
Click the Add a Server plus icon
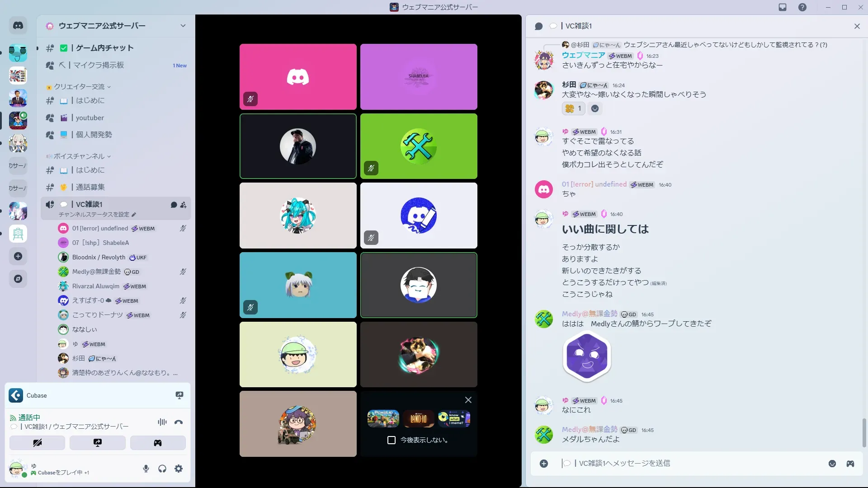[x=18, y=256]
